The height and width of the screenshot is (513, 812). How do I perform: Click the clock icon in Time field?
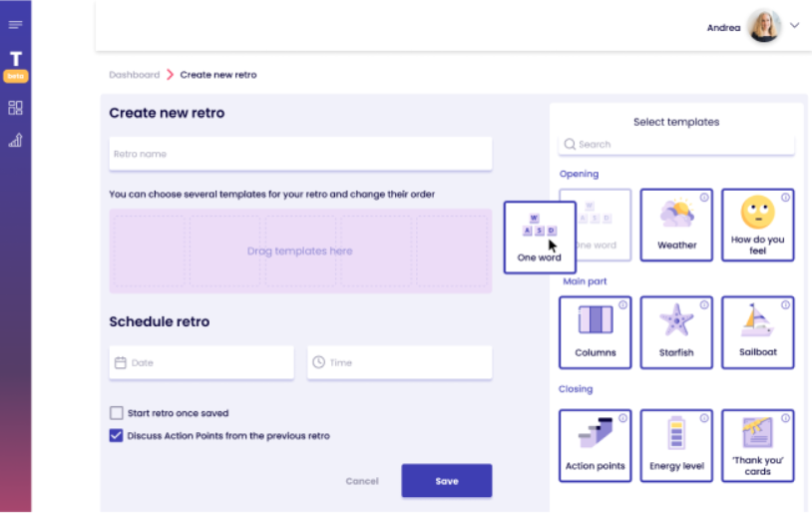coord(318,362)
